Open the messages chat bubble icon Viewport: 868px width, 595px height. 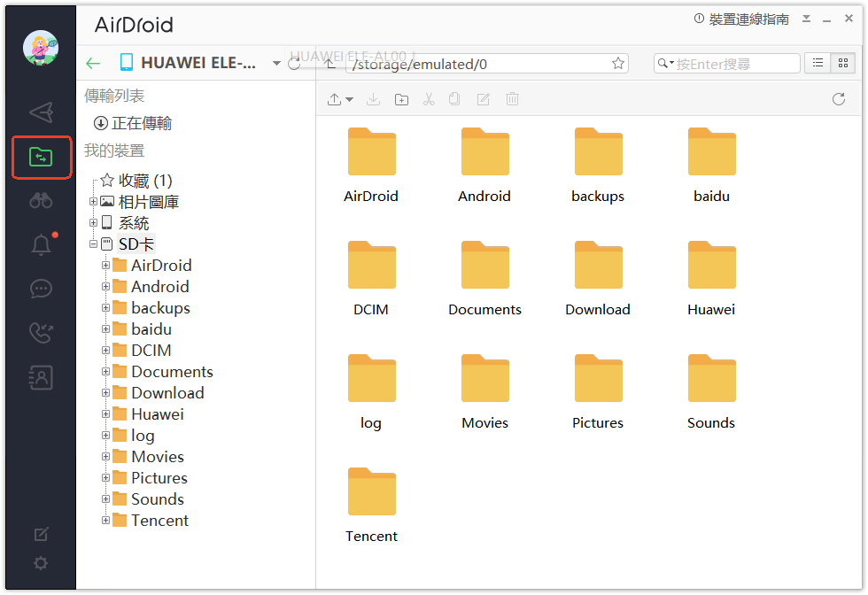(x=41, y=289)
